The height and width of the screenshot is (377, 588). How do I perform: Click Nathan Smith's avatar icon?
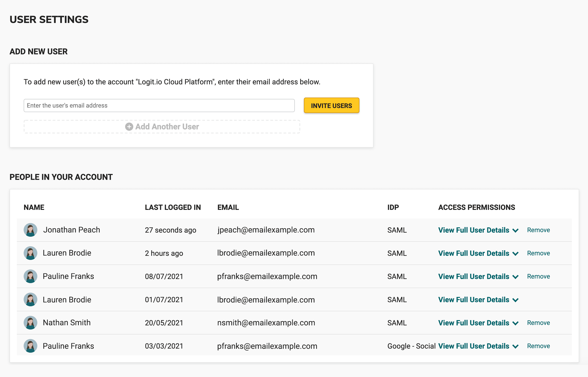click(30, 323)
